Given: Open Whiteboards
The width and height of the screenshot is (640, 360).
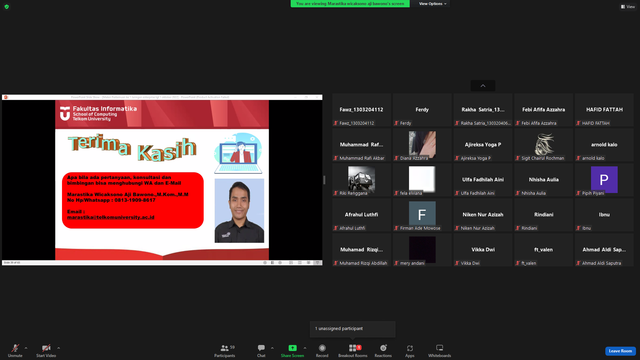Looking at the screenshot, I should [440, 350].
